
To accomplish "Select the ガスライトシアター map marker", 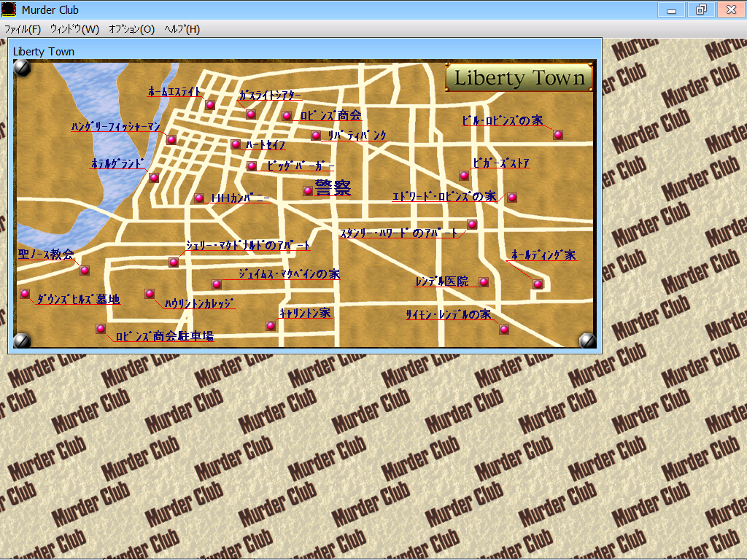I will (x=251, y=114).
